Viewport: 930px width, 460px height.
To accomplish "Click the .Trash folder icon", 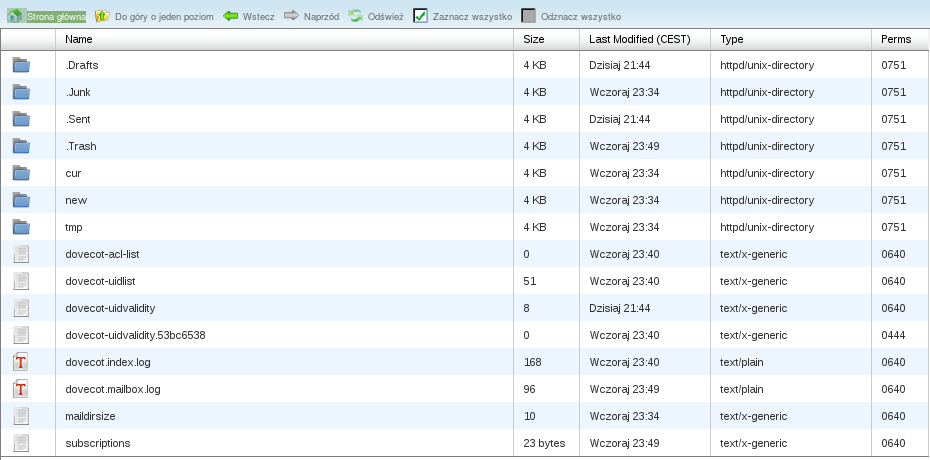I will 21,146.
